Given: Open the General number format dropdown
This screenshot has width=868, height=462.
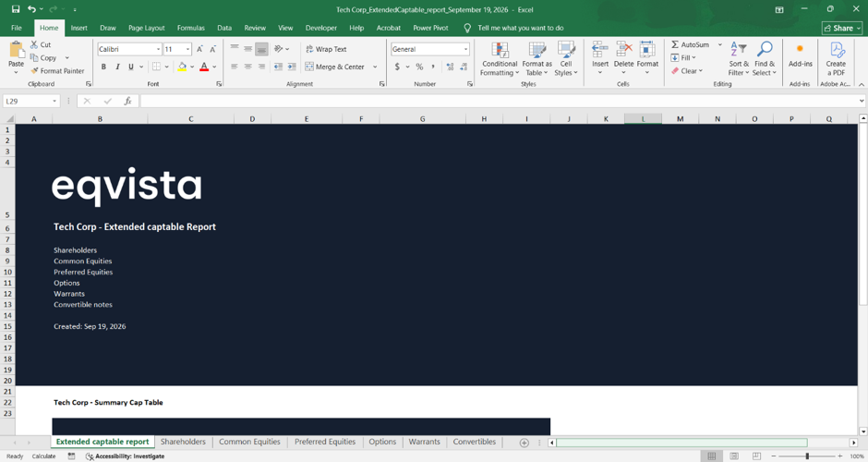Looking at the screenshot, I should click(x=466, y=49).
